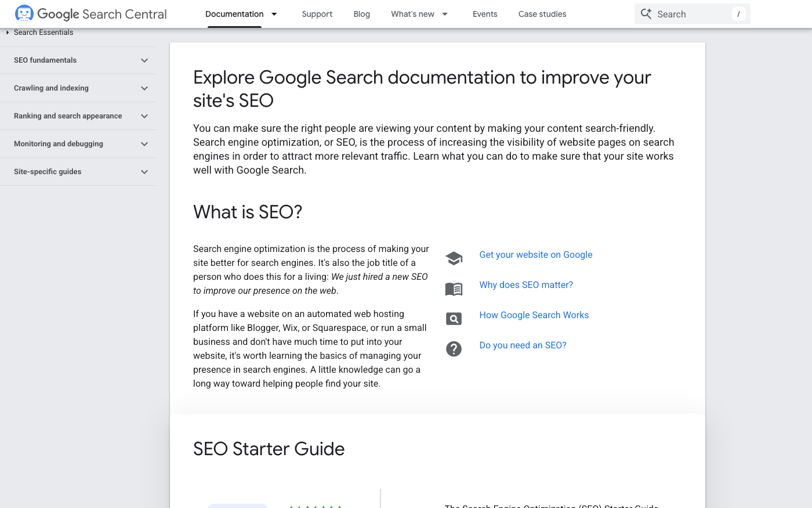Open the Documentation dropdown arrow
The height and width of the screenshot is (508, 812).
(274, 14)
